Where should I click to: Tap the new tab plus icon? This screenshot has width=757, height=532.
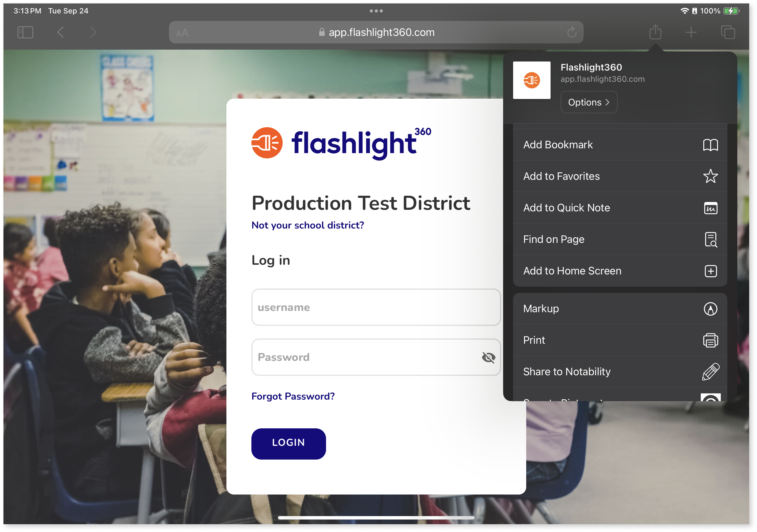pos(691,32)
